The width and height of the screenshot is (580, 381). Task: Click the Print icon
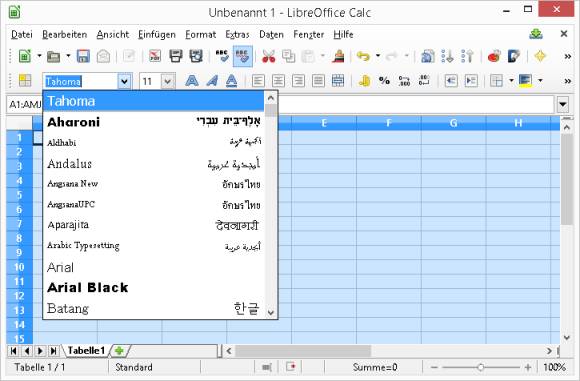pos(176,56)
